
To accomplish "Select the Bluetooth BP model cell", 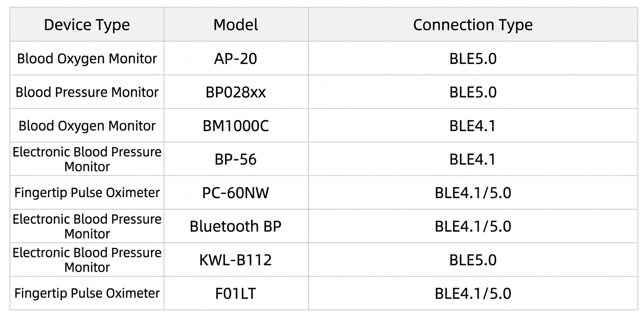I will pyautogui.click(x=236, y=226).
